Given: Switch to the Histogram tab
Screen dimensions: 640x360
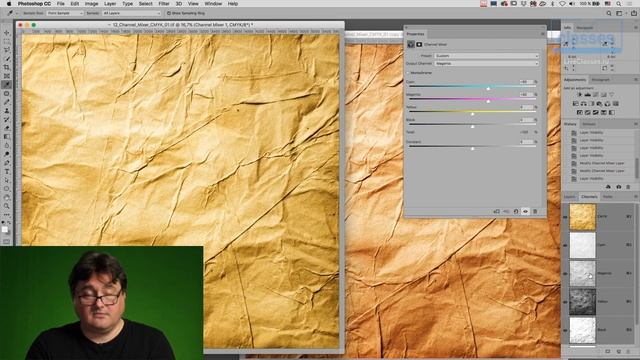Looking at the screenshot, I should (x=600, y=80).
